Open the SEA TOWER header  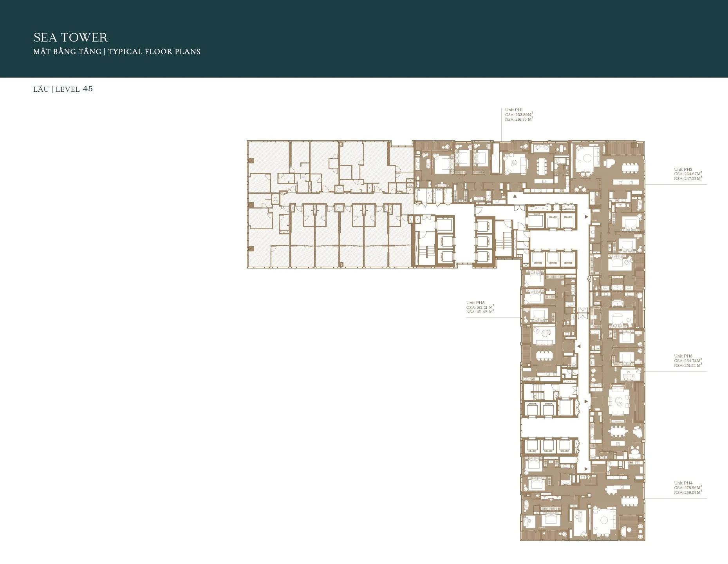click(x=70, y=38)
